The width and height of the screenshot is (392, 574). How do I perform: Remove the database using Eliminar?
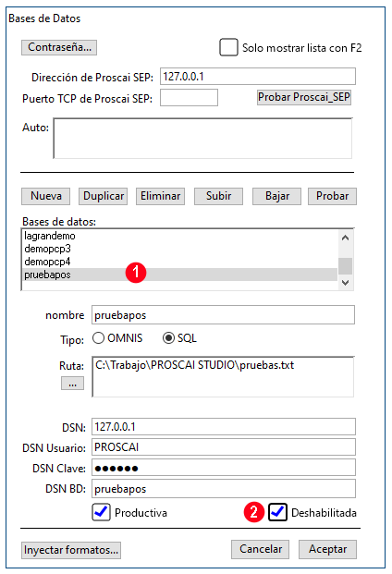point(160,196)
